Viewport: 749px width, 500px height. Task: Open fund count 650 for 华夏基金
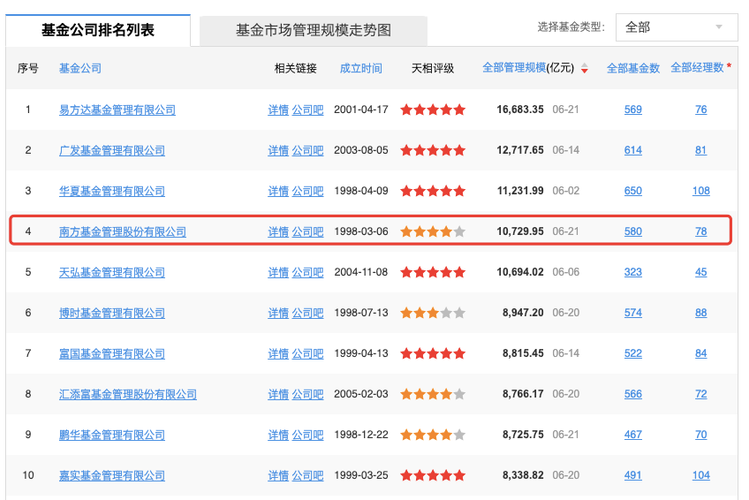pyautogui.click(x=633, y=191)
